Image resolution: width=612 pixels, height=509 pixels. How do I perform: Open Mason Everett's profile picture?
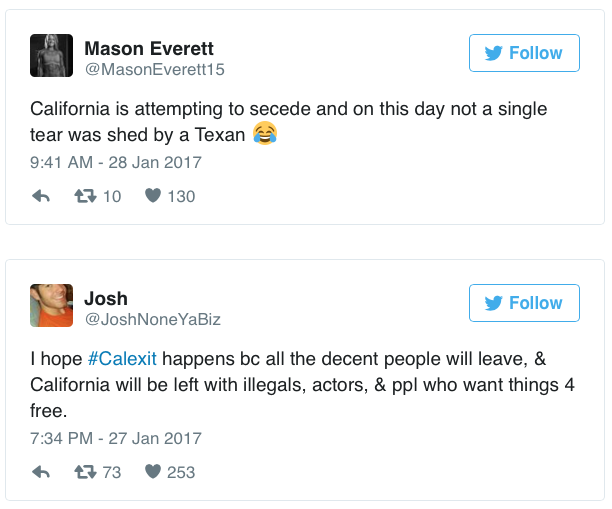(x=52, y=55)
